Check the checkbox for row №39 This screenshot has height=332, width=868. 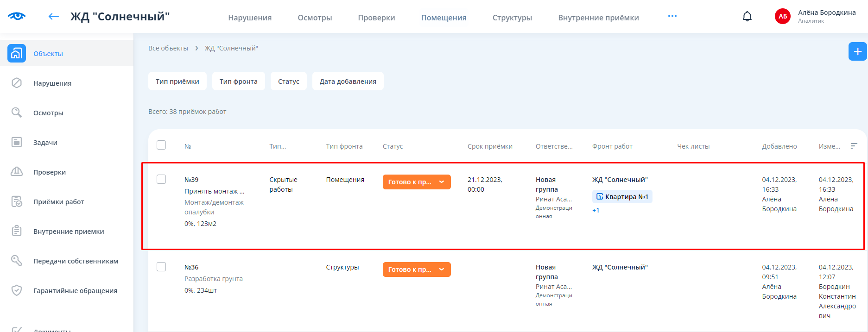[161, 179]
